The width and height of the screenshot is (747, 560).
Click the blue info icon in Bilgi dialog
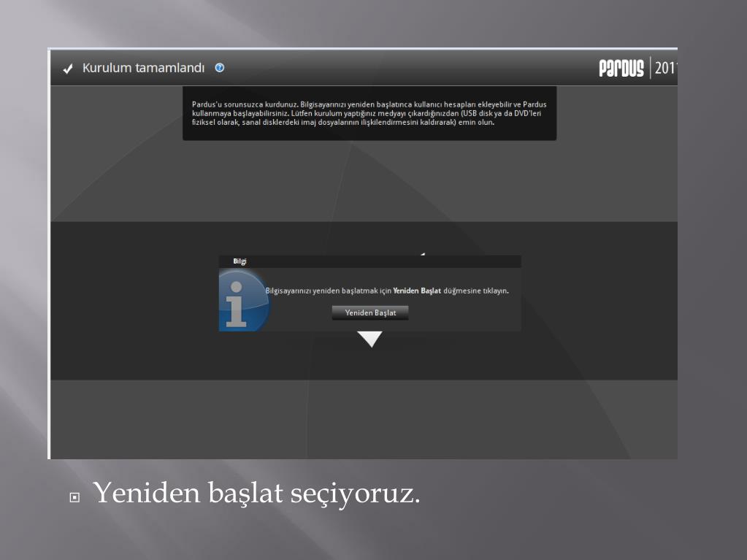[244, 301]
